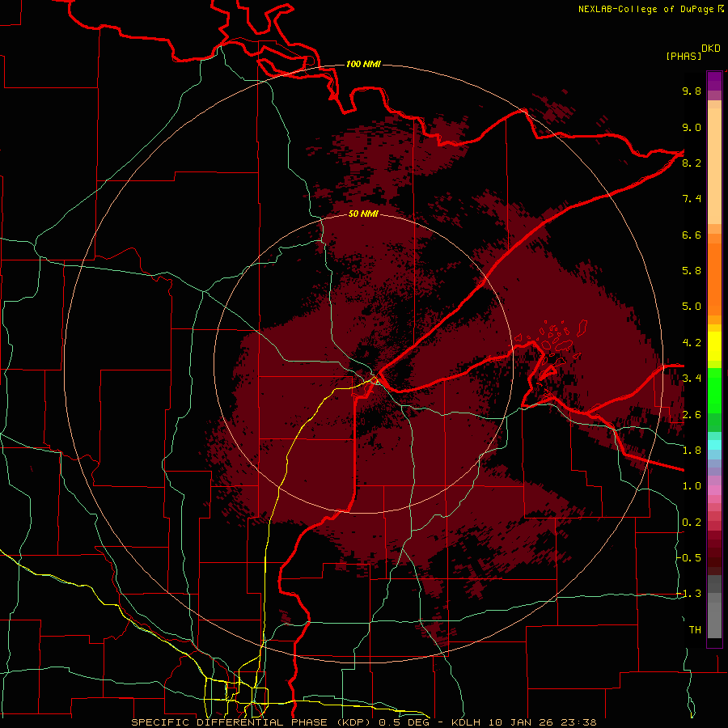Click the 5.8 scale value

692,271
